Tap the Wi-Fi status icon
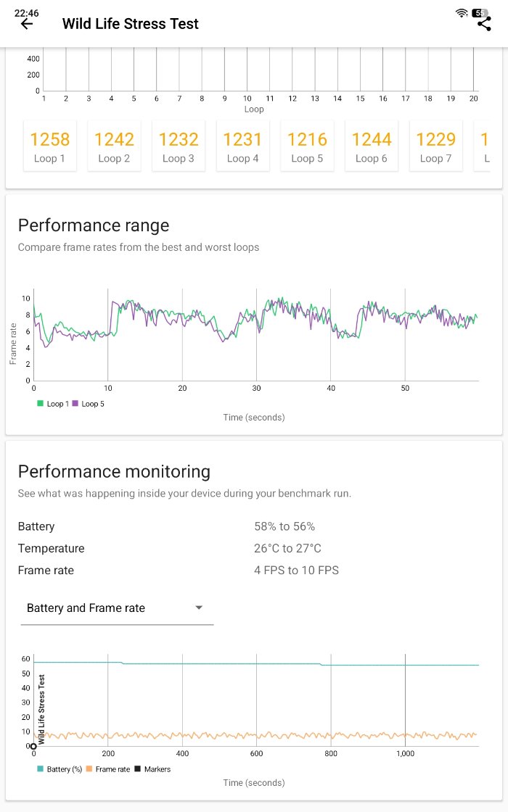This screenshot has width=508, height=812. click(461, 13)
